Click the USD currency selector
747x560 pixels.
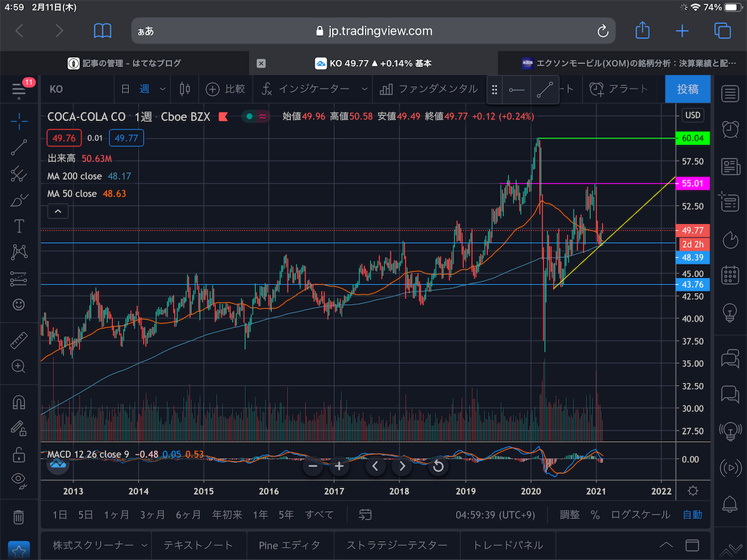(x=692, y=114)
